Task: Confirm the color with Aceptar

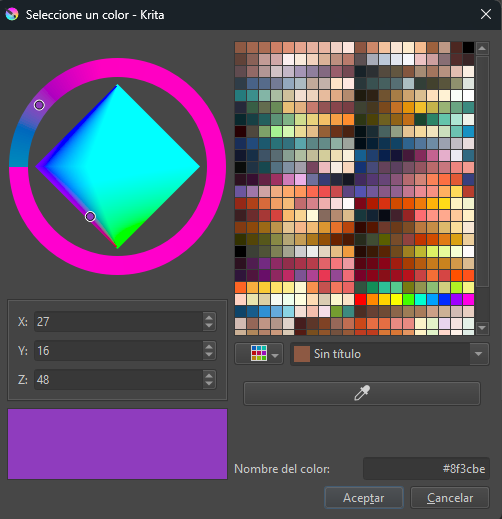Action: click(x=364, y=498)
